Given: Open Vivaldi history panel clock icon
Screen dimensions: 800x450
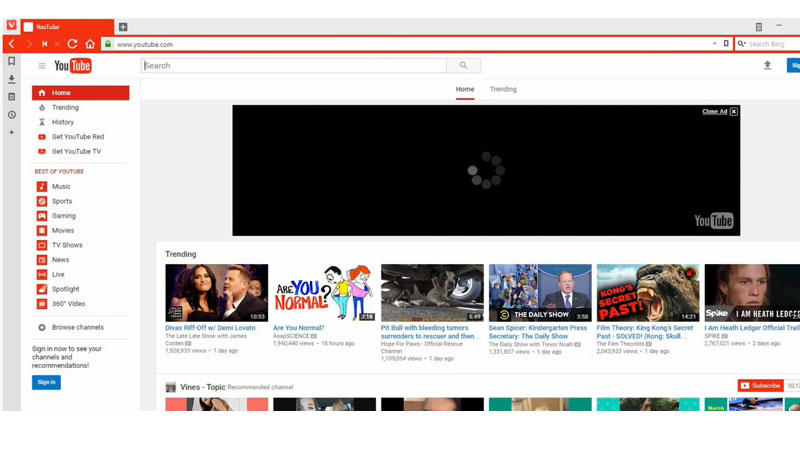Looking at the screenshot, I should coord(11,115).
